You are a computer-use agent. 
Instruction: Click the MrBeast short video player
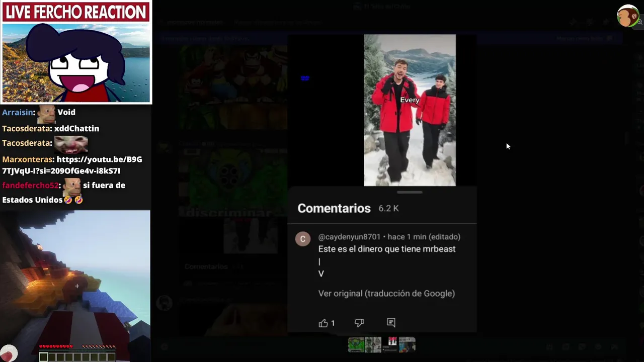tap(410, 110)
